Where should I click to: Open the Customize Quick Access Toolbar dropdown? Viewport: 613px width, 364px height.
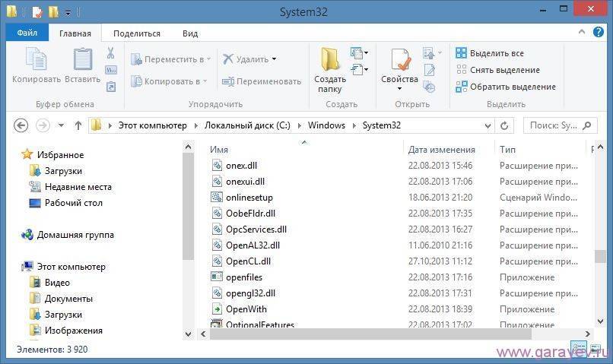68,13
